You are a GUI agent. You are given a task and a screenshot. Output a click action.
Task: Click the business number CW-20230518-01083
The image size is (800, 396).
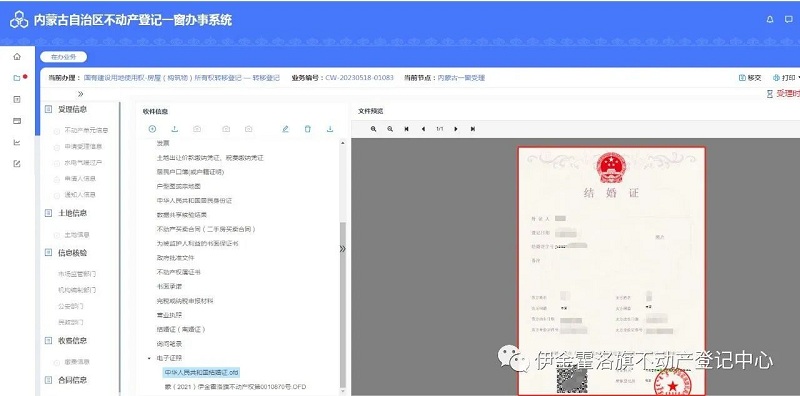tap(359, 78)
